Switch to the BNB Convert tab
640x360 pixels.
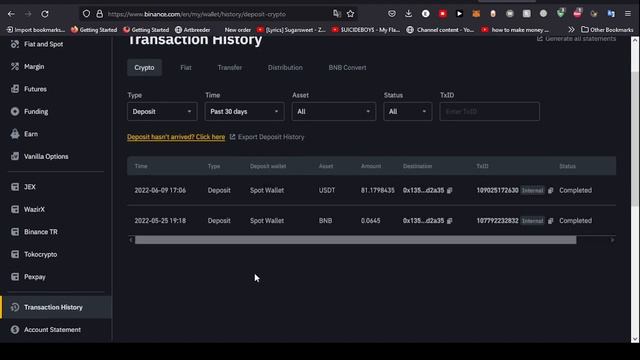(x=347, y=68)
